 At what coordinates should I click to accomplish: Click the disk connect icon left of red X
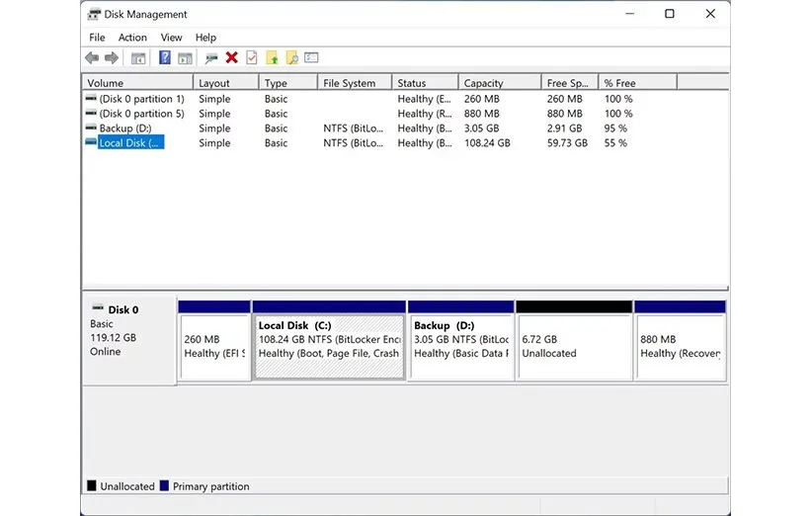[x=211, y=58]
